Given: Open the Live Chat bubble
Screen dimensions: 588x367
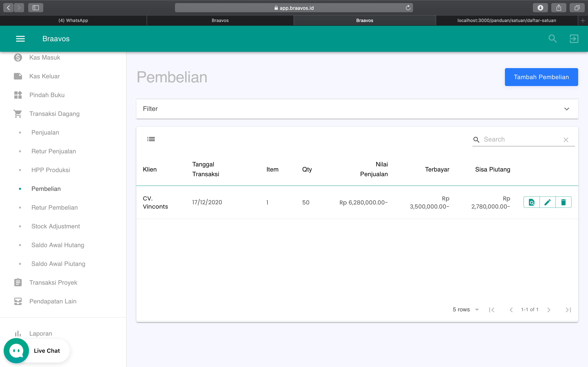Looking at the screenshot, I should 16,350.
